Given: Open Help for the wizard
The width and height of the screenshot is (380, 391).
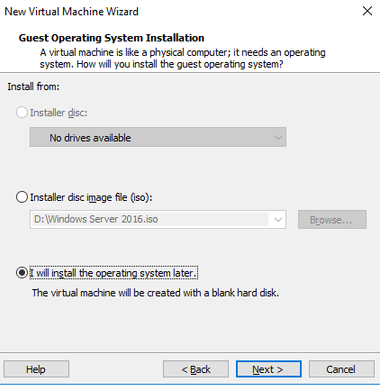Looking at the screenshot, I should [x=36, y=369].
